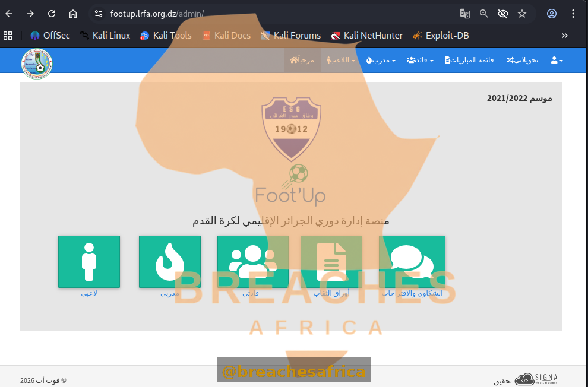Click the green chat bubbles tile icon

pyautogui.click(x=412, y=262)
